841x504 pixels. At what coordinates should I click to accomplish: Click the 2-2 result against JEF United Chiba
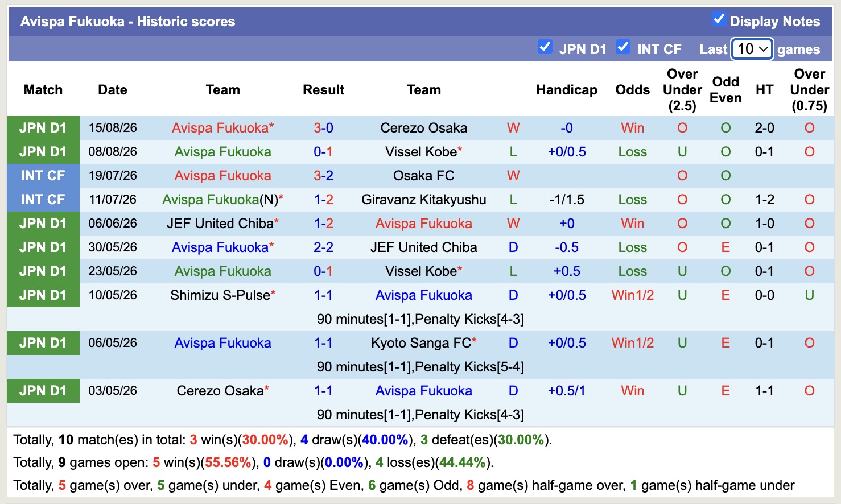323,247
